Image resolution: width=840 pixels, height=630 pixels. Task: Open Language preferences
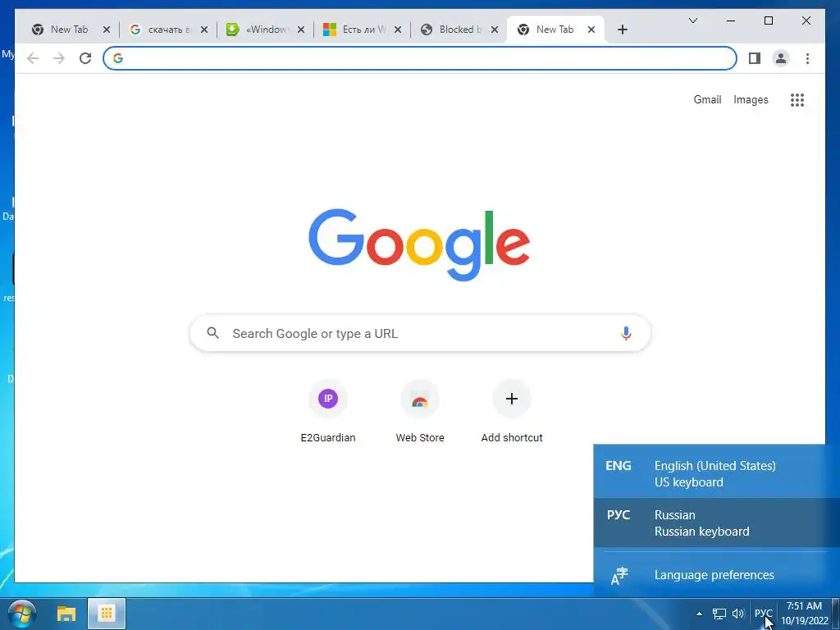coord(717,575)
